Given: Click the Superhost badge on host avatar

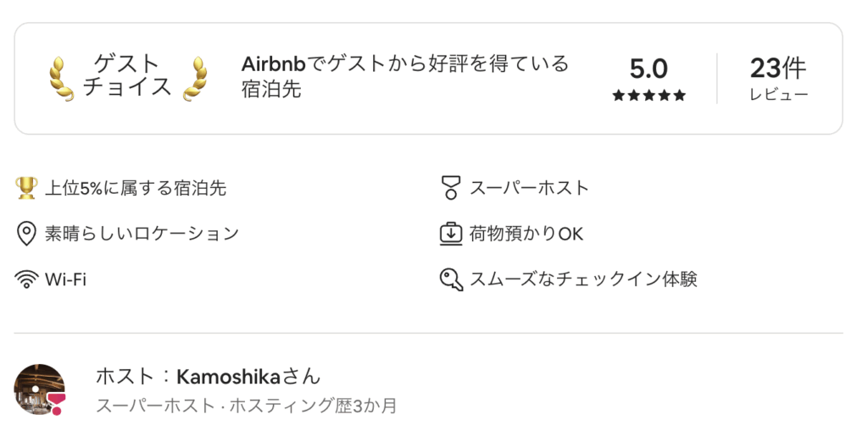Looking at the screenshot, I should coord(57,404).
